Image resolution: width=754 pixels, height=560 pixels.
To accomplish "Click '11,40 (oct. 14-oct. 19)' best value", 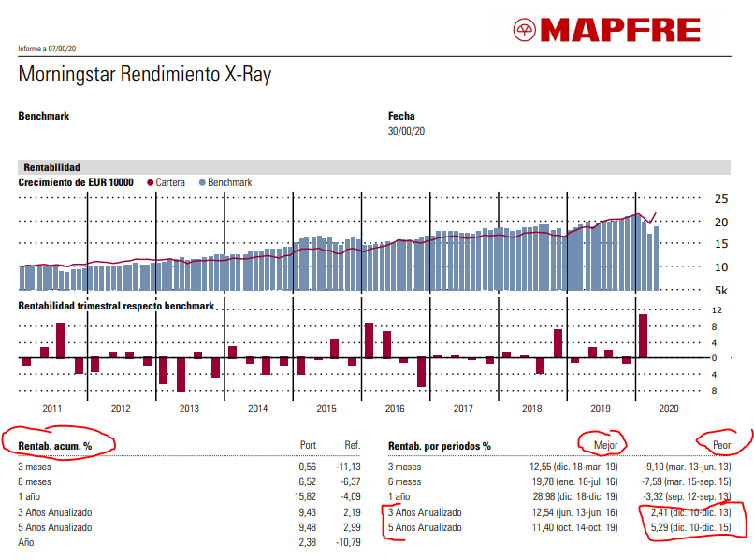I will 574,527.
